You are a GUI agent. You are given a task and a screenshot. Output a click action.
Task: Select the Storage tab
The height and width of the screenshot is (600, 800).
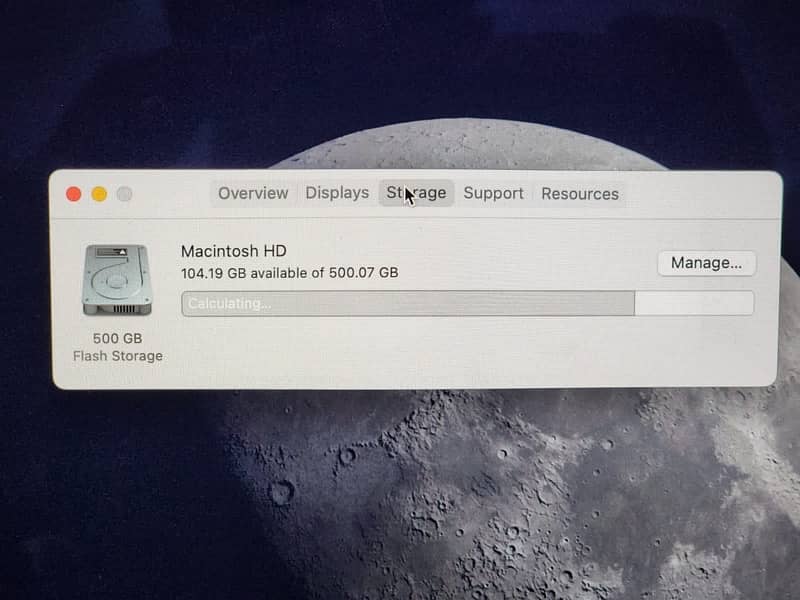[416, 193]
